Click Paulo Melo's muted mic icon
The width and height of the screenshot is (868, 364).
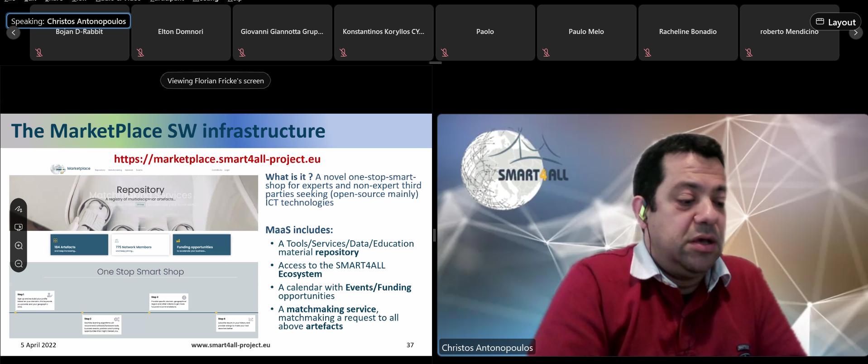point(547,53)
